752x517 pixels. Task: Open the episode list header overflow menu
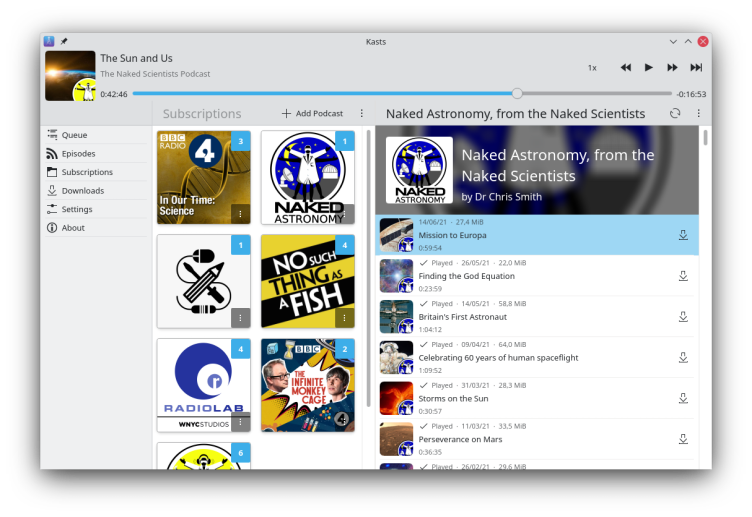tap(699, 114)
